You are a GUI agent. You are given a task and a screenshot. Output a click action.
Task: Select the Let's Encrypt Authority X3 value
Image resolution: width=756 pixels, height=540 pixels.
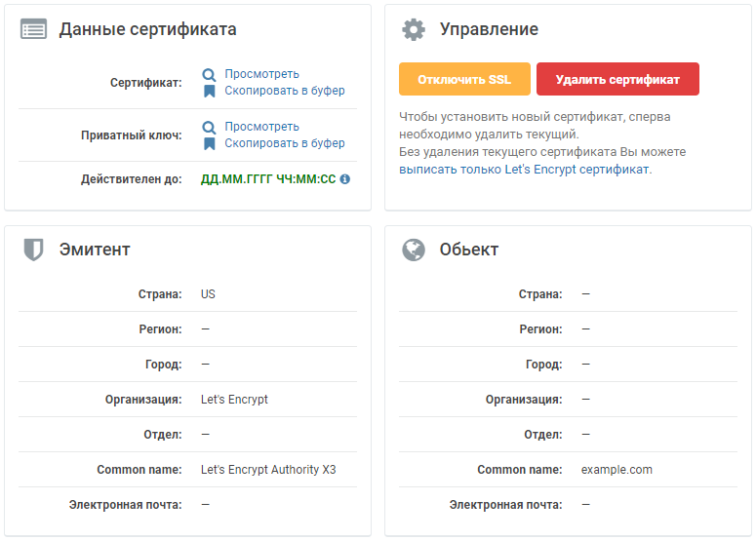coord(268,470)
